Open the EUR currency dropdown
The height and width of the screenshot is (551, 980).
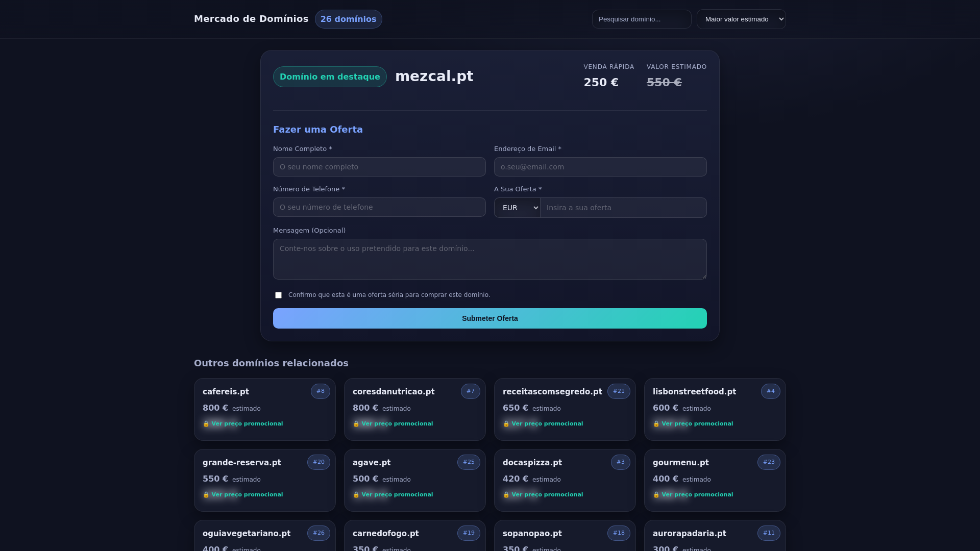tap(517, 208)
